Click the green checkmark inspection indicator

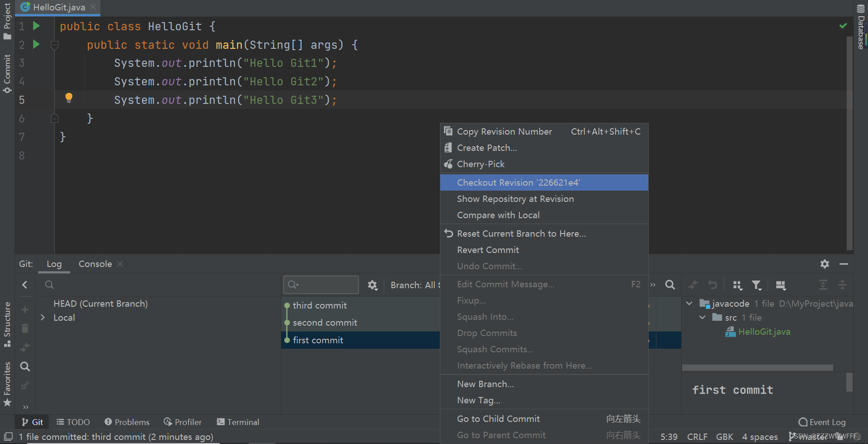tap(843, 26)
